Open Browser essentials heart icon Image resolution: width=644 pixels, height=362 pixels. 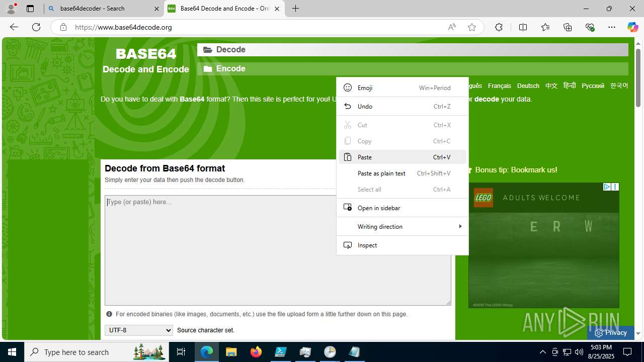click(590, 27)
